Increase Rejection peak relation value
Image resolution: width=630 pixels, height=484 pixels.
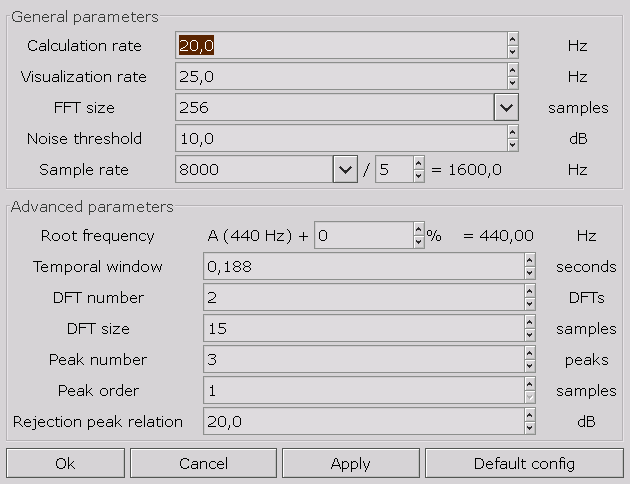530,415
